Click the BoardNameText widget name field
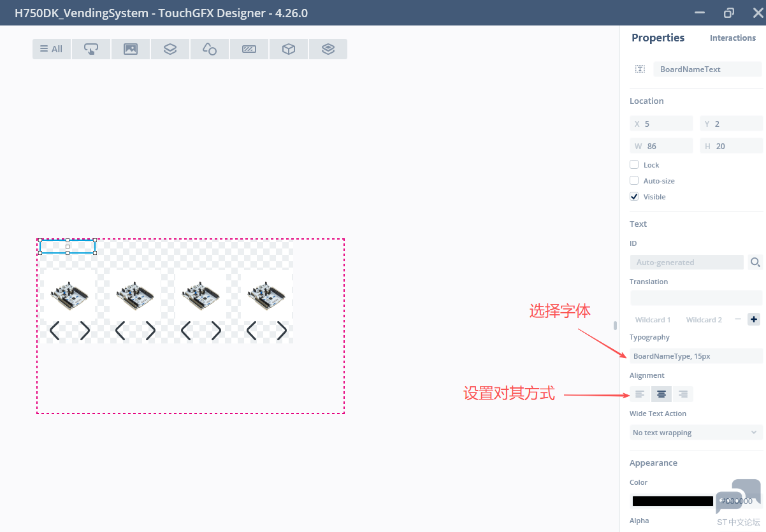 tap(707, 69)
